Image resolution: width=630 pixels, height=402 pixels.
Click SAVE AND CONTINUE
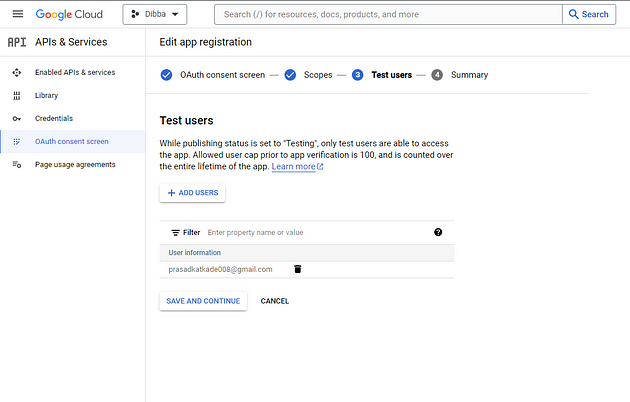203,301
